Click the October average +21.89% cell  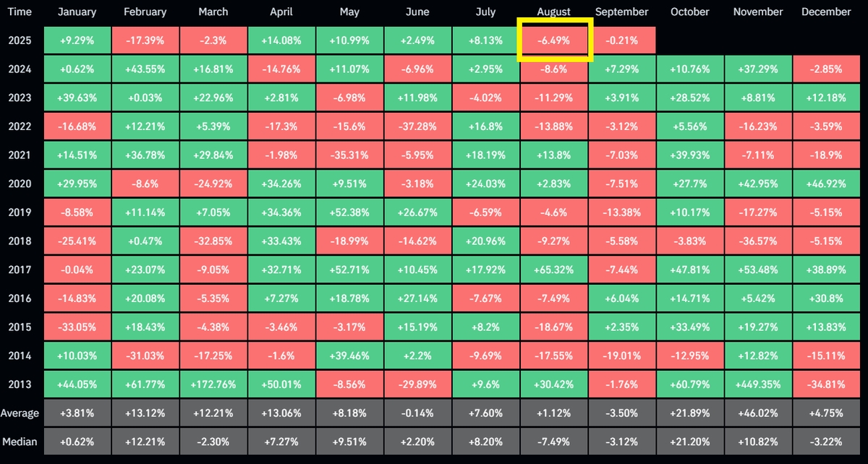pos(690,413)
